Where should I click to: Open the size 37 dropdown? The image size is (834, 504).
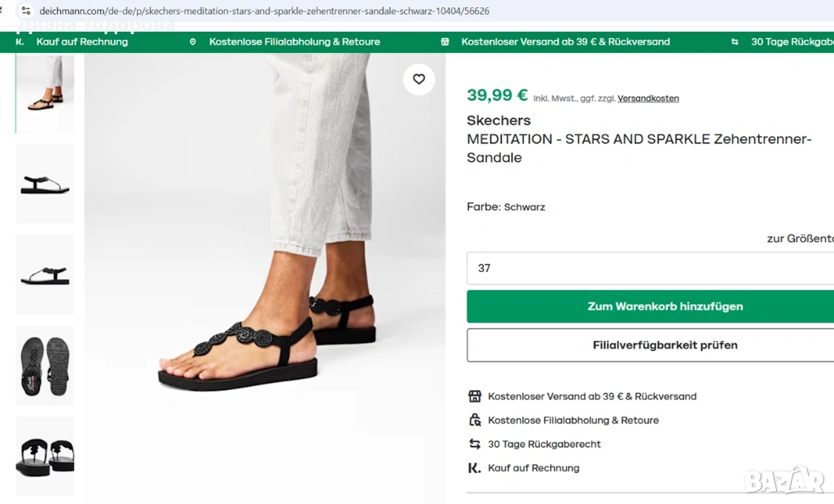(650, 268)
